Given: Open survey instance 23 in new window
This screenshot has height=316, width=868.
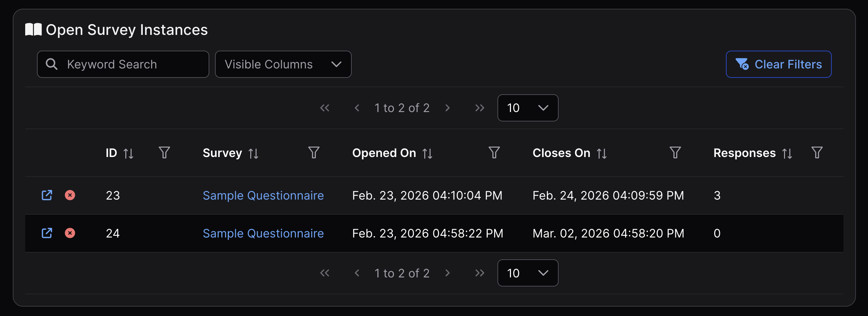Looking at the screenshot, I should 47,195.
